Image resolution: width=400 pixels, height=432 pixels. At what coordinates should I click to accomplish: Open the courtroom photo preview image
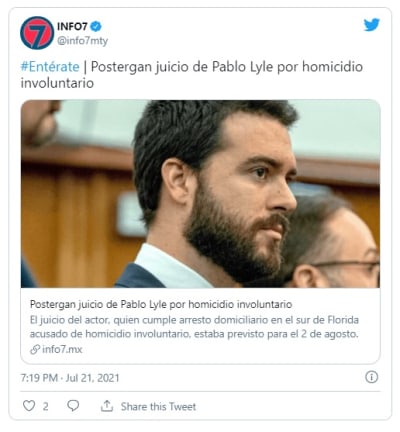200,194
